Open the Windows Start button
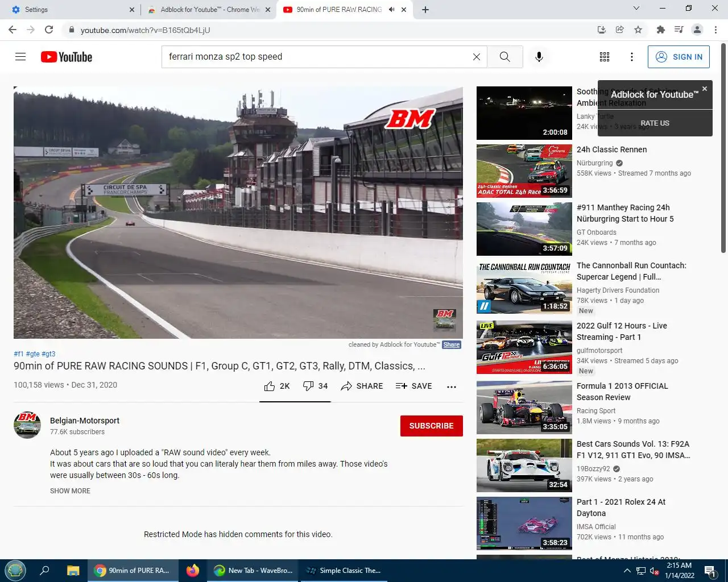 15,571
